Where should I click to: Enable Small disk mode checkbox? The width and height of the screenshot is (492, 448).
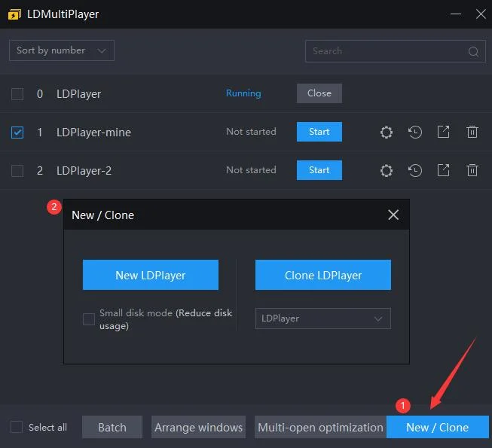[x=89, y=319]
